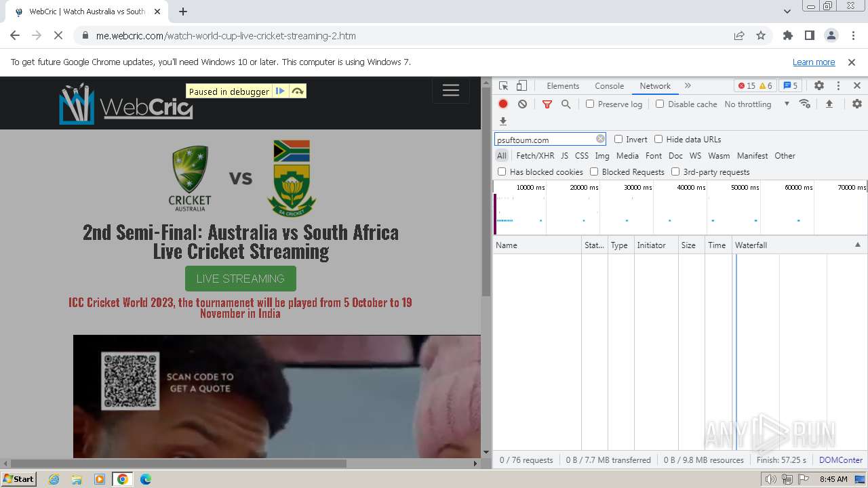The image size is (868, 488).
Task: Enable Preserve log
Action: coord(590,104)
